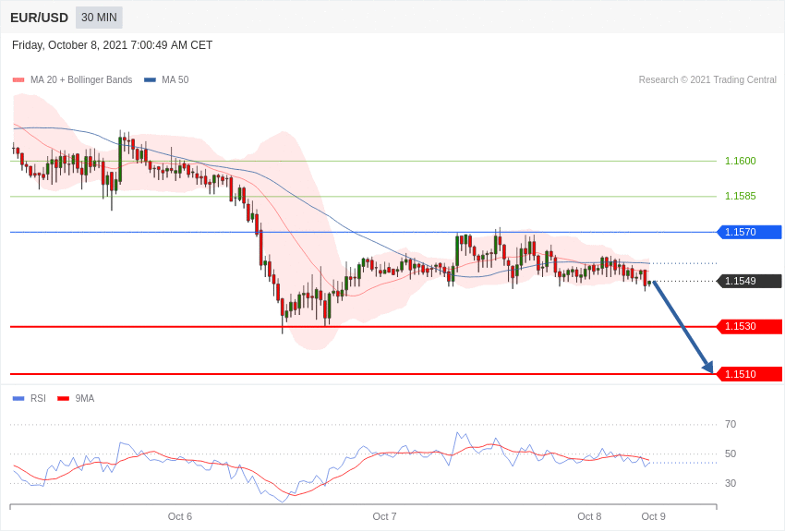Click the Oct 8 date axis label

(589, 516)
